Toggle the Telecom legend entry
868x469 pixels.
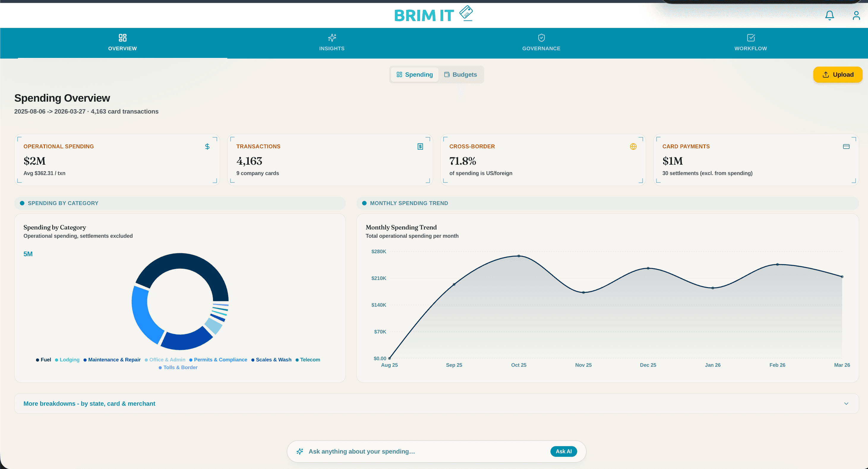(x=308, y=359)
